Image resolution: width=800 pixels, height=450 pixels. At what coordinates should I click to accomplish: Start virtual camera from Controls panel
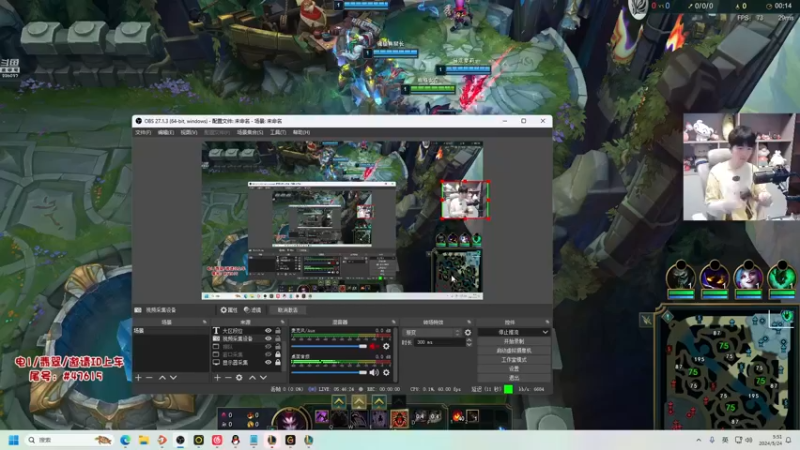[x=514, y=351]
